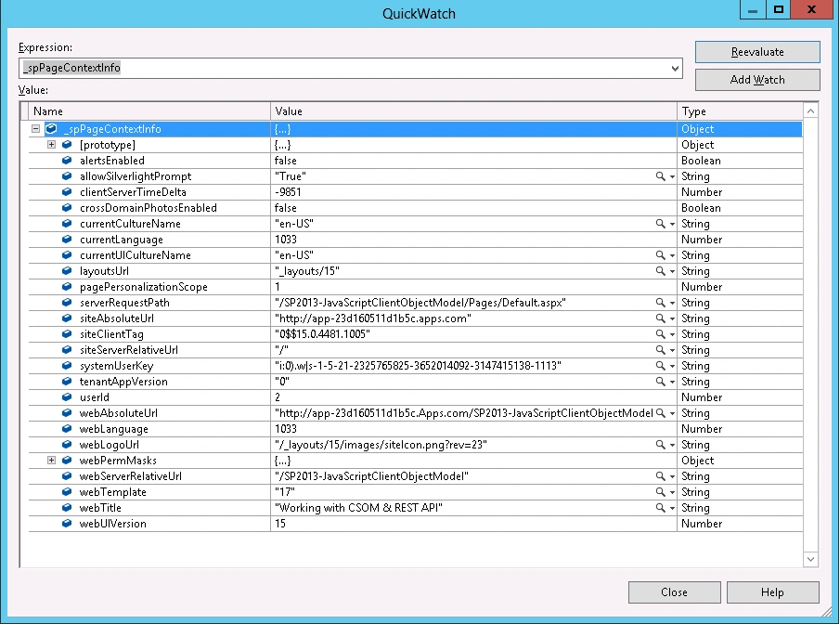Click the value "0$$15.0.4481.1005"
This screenshot has width=840, height=624.
[x=322, y=334]
